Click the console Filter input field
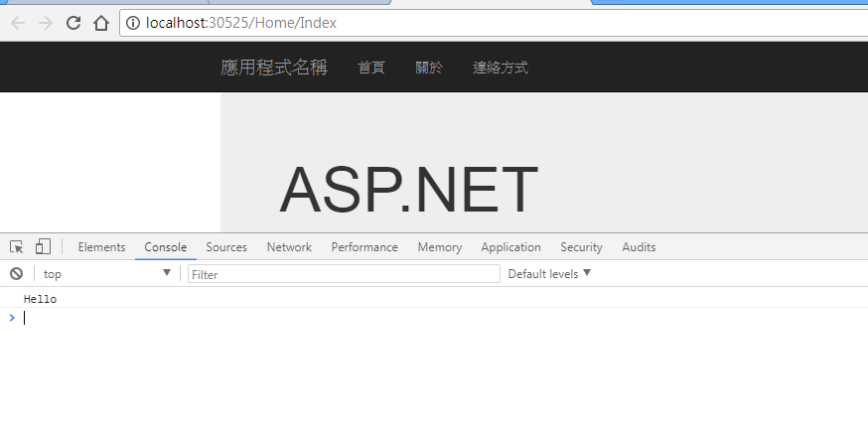Viewport: 868px width, 434px height. [x=344, y=274]
